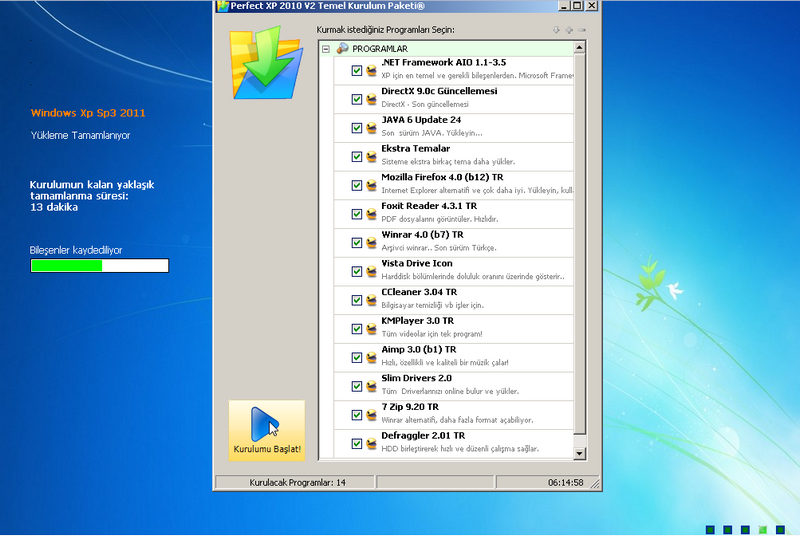Click the installer title bar icon

[x=222, y=6]
